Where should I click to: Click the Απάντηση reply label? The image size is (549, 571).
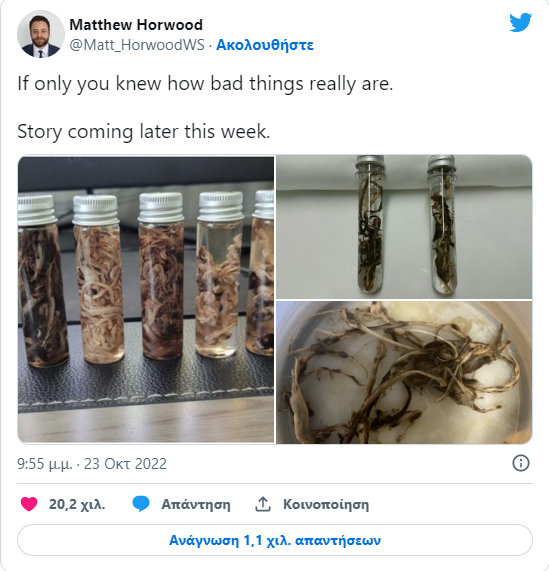pos(196,504)
